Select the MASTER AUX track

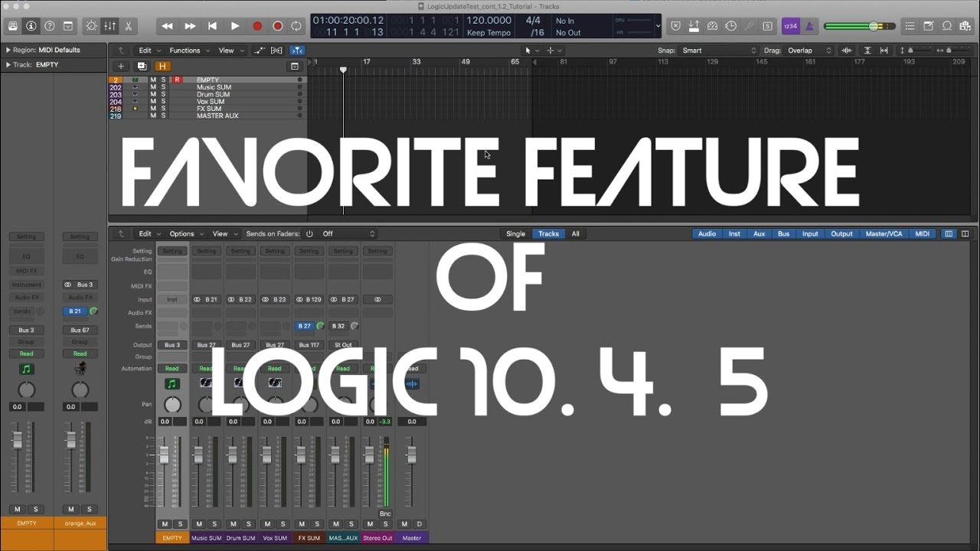tap(217, 116)
